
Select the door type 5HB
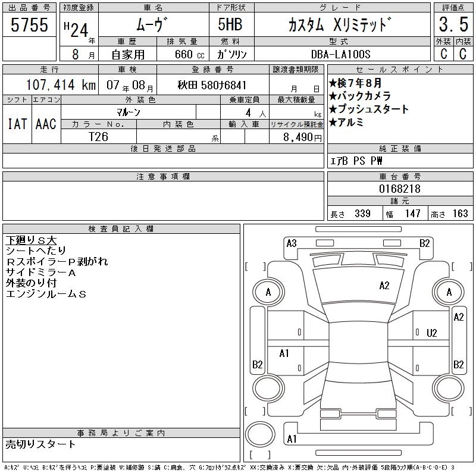point(230,24)
